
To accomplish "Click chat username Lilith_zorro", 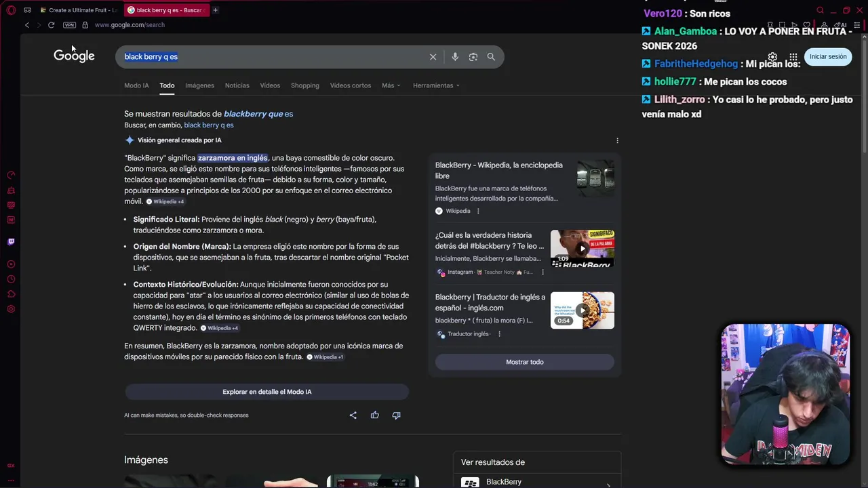I will 680,100.
